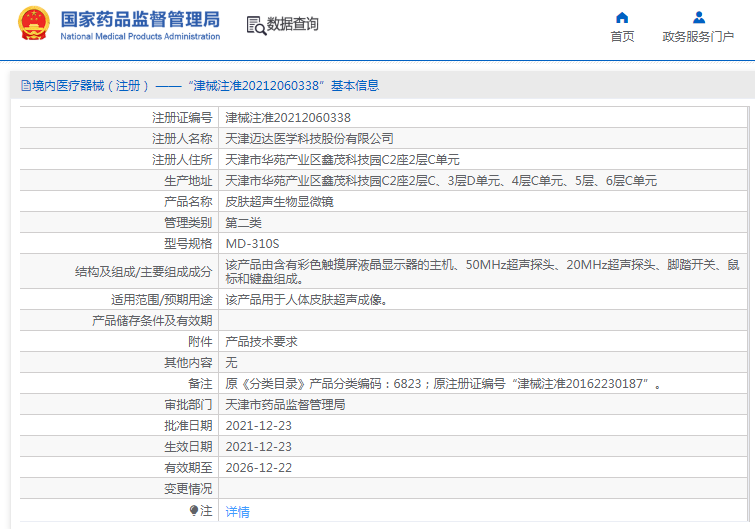Open 详情 details link

click(237, 512)
